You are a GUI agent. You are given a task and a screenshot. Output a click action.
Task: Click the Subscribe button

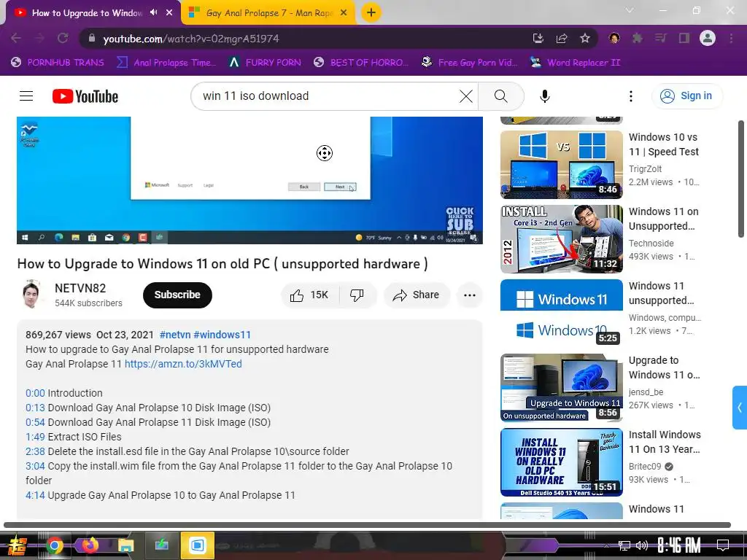click(177, 295)
